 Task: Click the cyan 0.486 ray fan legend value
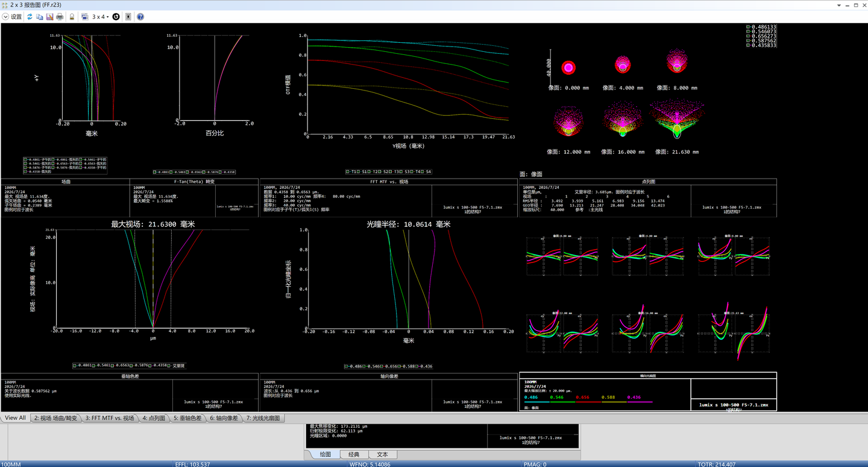[531, 397]
